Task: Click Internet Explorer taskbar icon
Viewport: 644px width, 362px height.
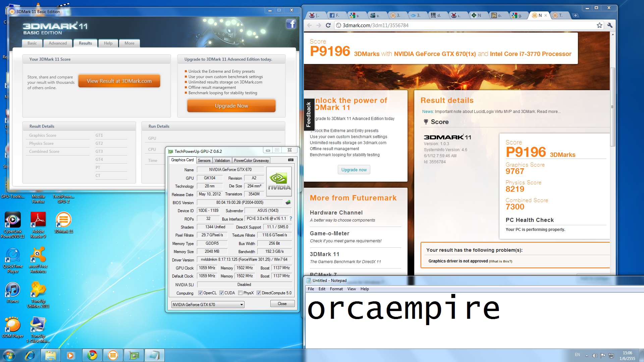Action: 30,355
